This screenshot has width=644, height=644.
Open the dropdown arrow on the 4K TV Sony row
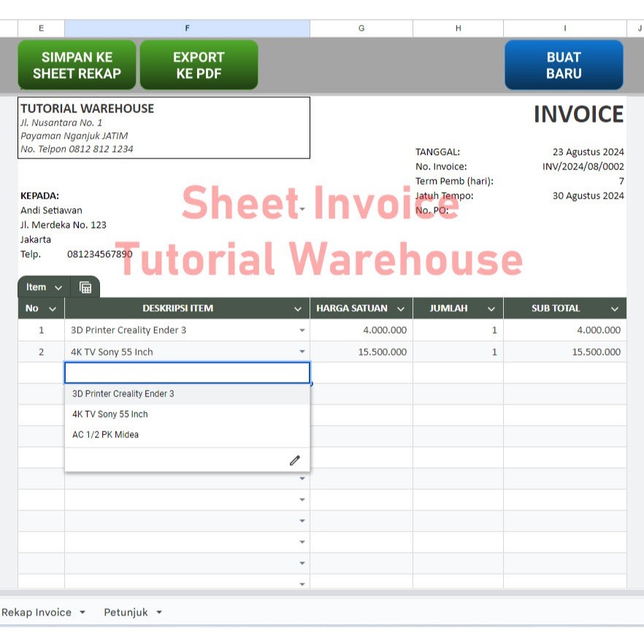pos(302,351)
